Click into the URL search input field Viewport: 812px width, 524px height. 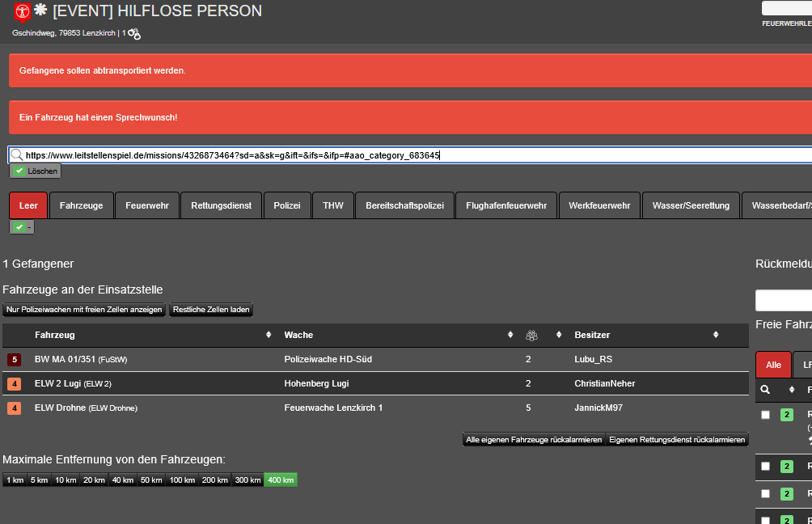pos(410,155)
